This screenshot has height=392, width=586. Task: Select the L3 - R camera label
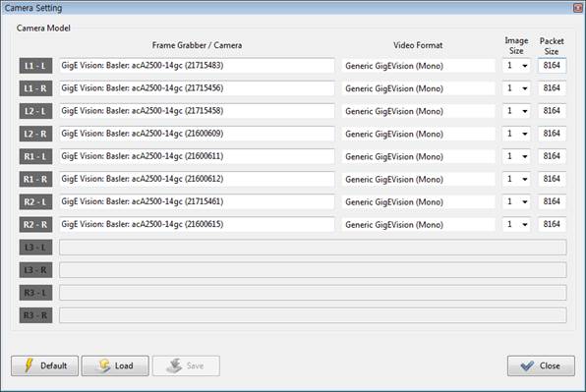pyautogui.click(x=35, y=270)
